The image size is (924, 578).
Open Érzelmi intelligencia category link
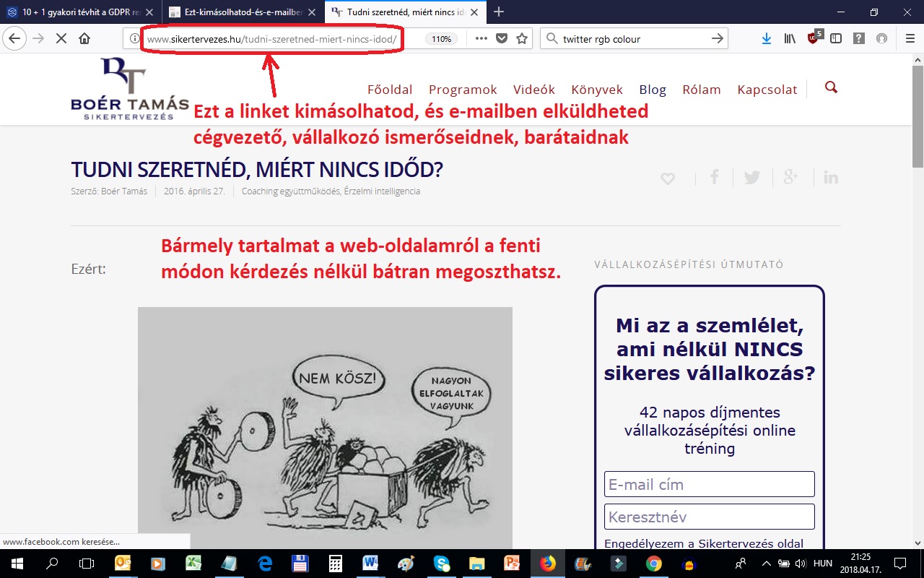point(381,191)
